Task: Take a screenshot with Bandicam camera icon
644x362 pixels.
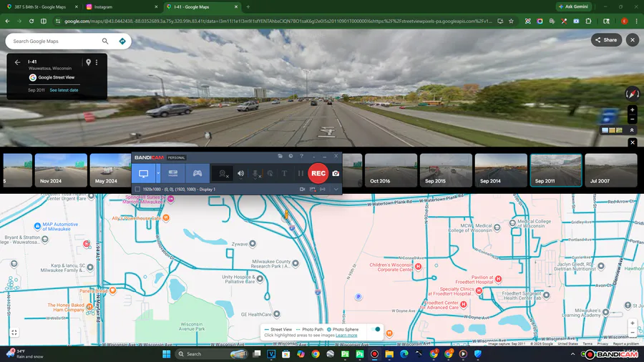Action: (x=336, y=174)
